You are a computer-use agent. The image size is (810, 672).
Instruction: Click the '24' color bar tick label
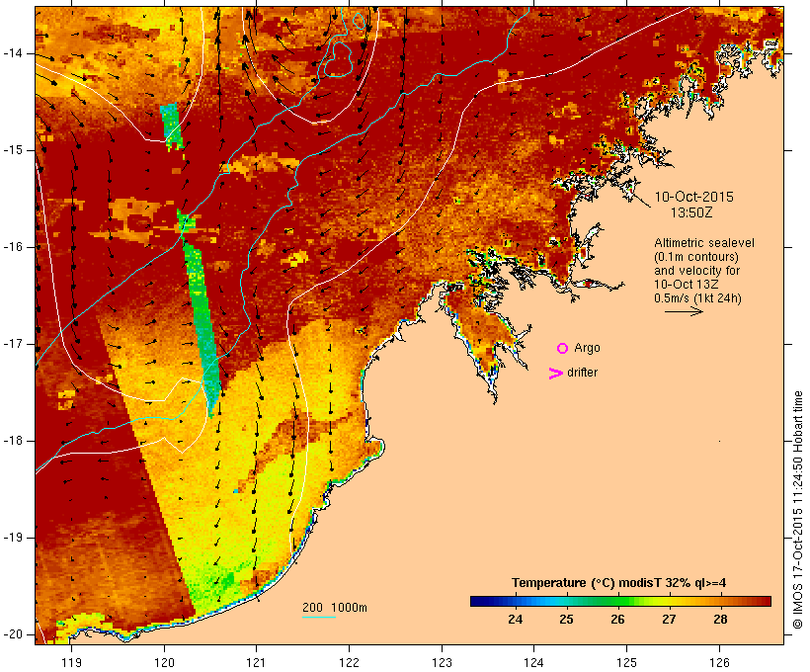click(x=515, y=620)
